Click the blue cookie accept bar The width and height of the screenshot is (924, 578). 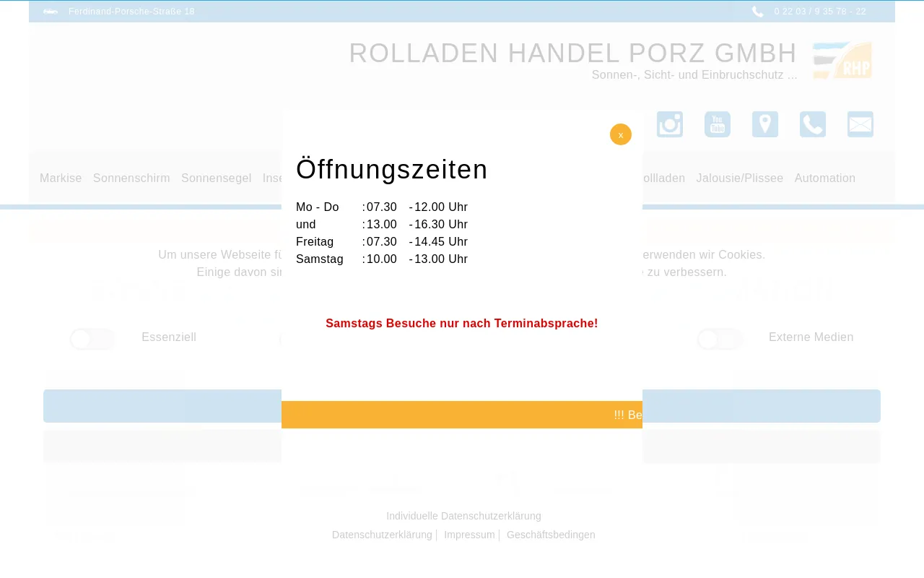[x=462, y=406]
